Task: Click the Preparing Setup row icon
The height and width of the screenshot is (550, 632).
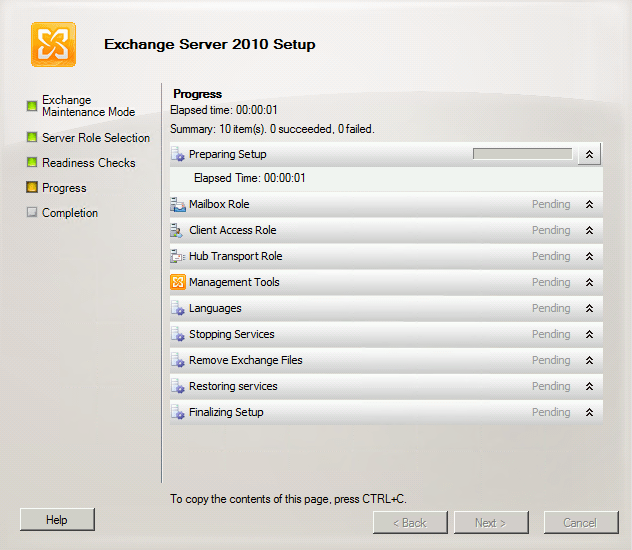Action: click(x=178, y=154)
